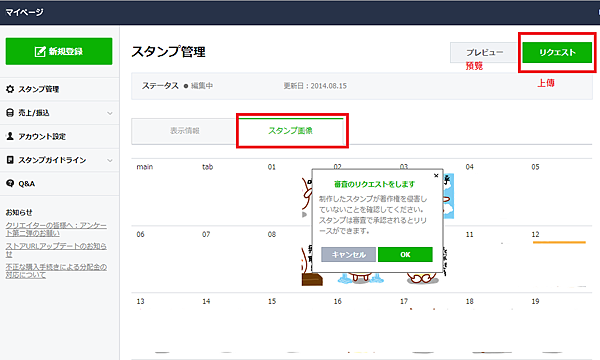Image resolution: width=600 pixels, height=360 pixels.
Task: Click the coin icon beside 売上/振込
Action: coord(10,113)
